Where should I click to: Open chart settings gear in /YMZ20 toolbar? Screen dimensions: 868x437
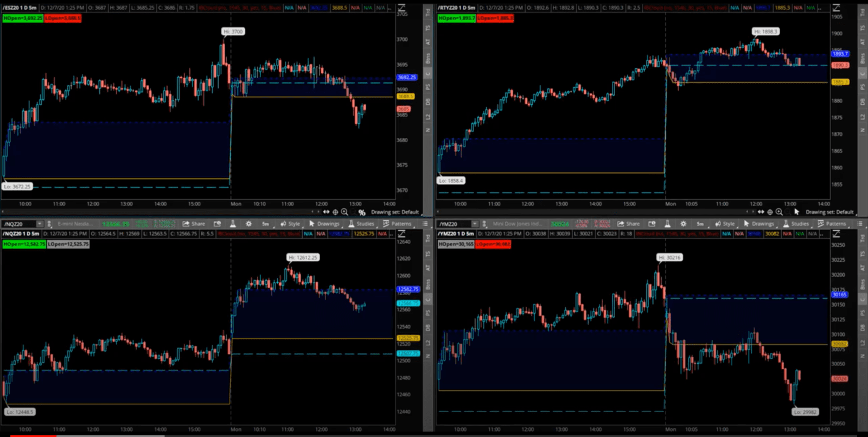click(x=683, y=224)
